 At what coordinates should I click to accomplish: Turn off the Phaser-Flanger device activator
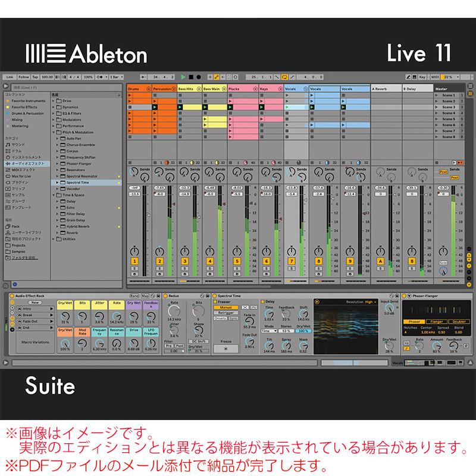click(x=404, y=296)
